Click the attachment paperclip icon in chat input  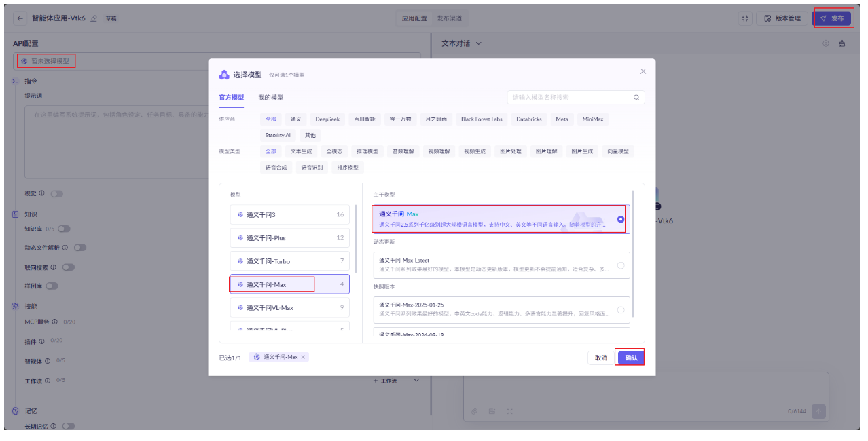[475, 411]
